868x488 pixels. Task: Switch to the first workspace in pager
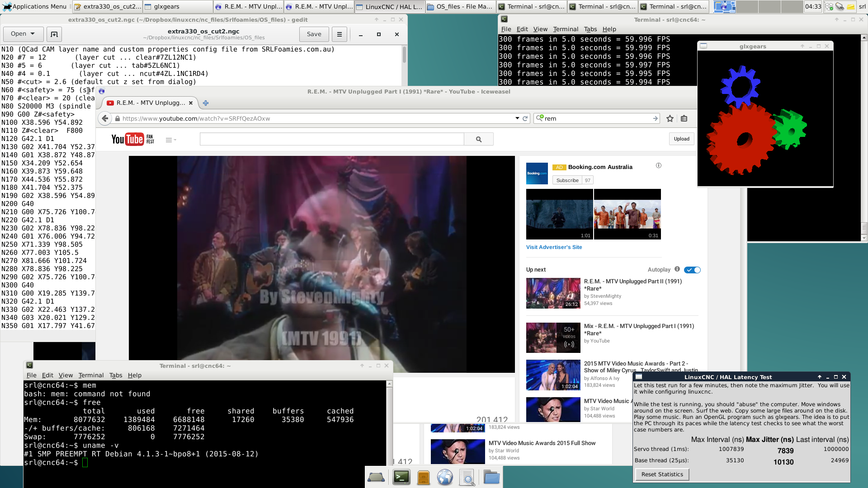[724, 6]
